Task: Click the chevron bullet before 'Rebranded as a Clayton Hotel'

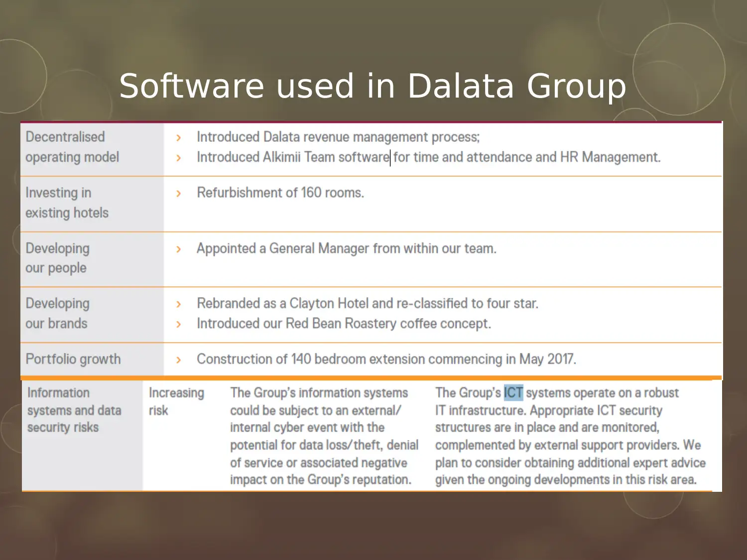Action: pos(179,304)
